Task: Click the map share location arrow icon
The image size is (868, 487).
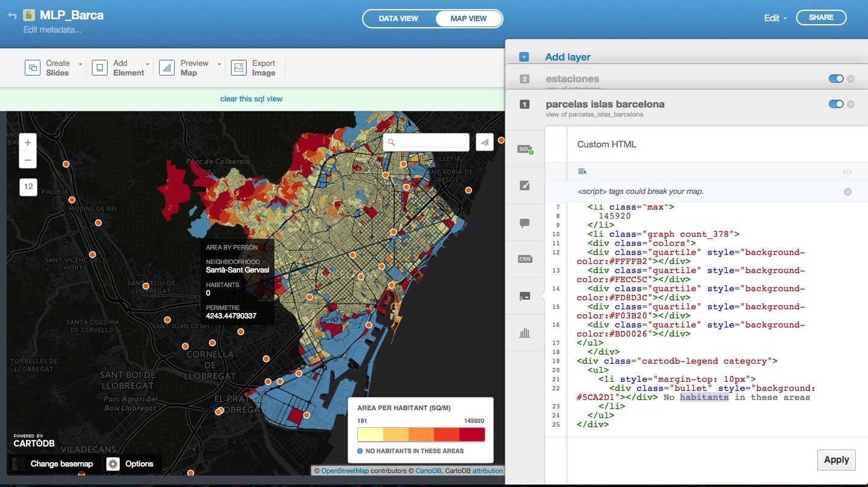Action: pyautogui.click(x=484, y=142)
